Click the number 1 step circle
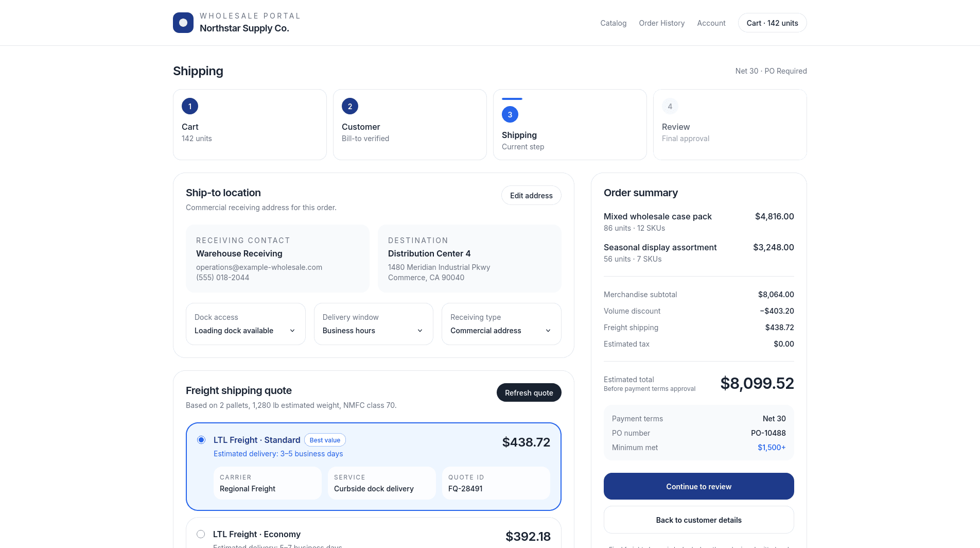 coord(190,106)
